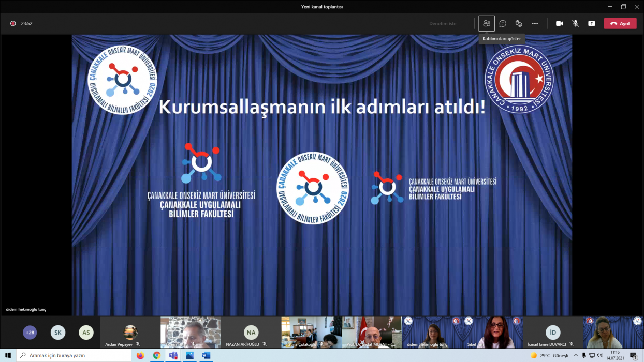Open Microsoft Word from the taskbar
Screen dimensions: 644x362
206,355
